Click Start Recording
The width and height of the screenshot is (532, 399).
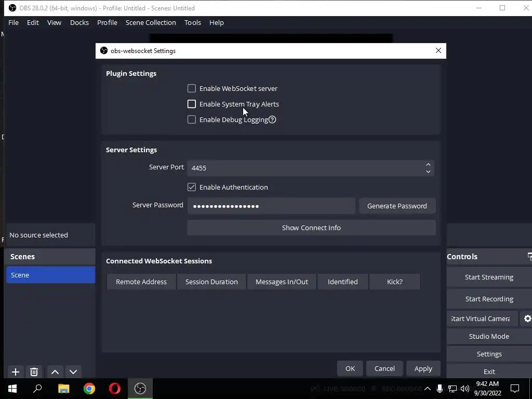[489, 299]
